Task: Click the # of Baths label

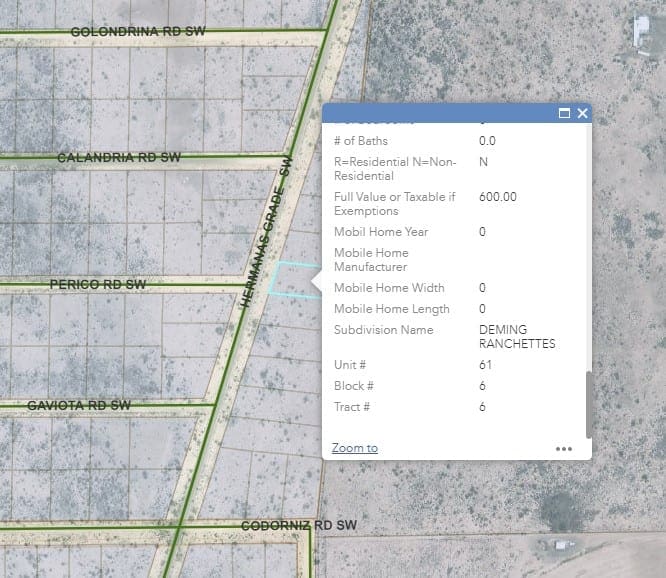Action: (361, 141)
